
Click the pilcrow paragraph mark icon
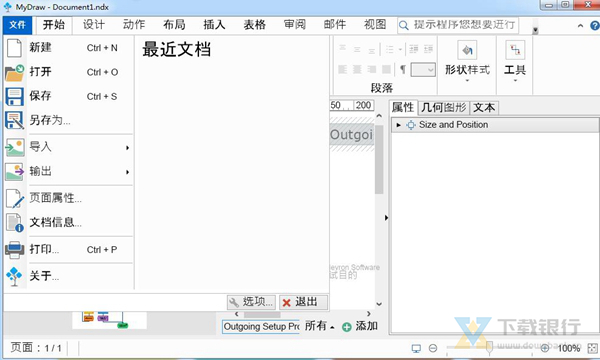403,69
